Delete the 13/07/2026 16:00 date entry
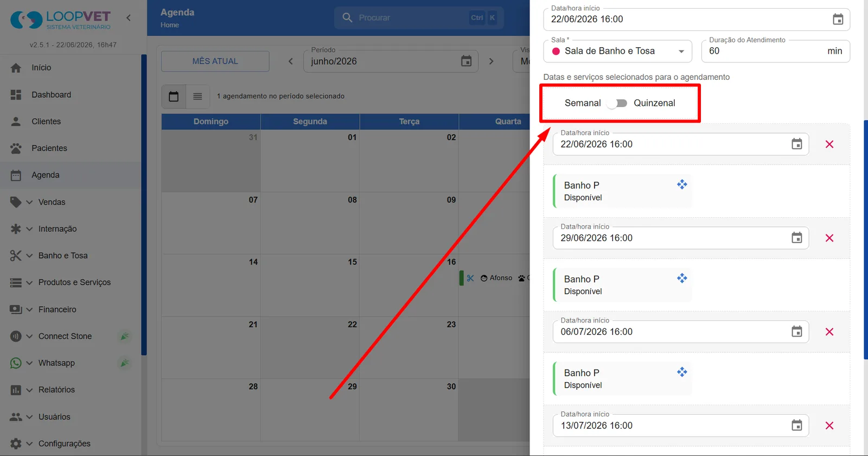The height and width of the screenshot is (456, 868). [x=829, y=426]
